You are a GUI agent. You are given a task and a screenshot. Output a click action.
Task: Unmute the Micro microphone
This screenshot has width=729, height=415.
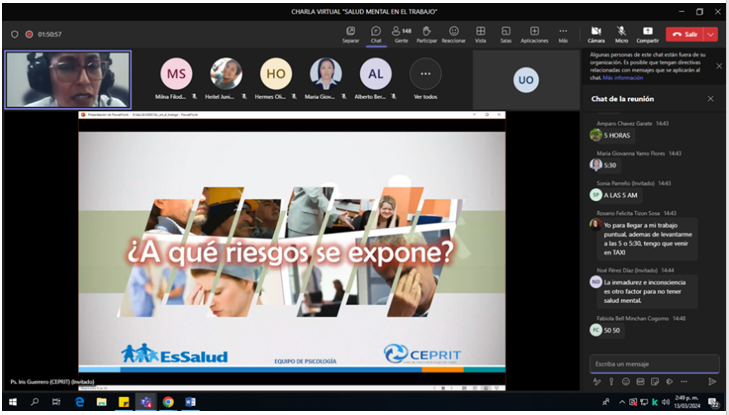(621, 34)
